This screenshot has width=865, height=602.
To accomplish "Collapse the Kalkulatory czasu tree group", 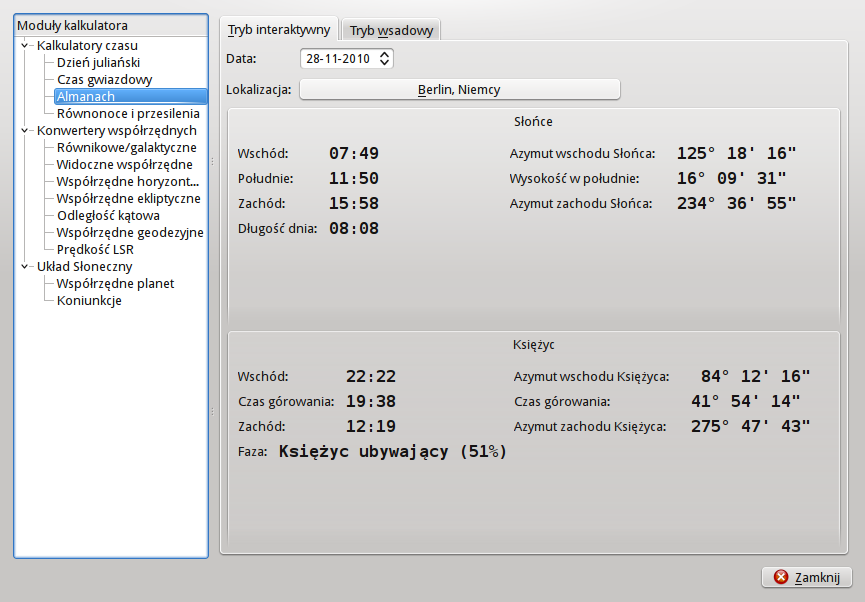I will pyautogui.click(x=25, y=45).
